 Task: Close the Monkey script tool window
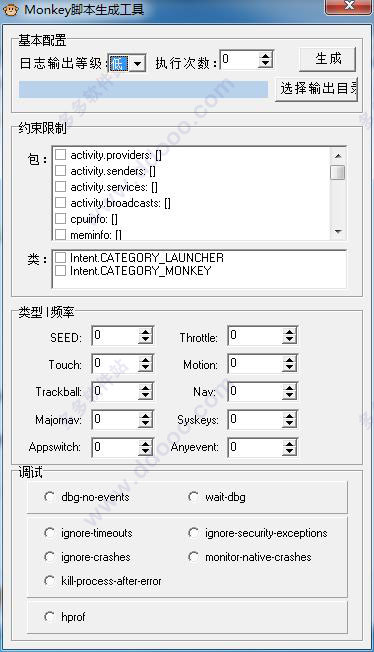(x=349, y=7)
